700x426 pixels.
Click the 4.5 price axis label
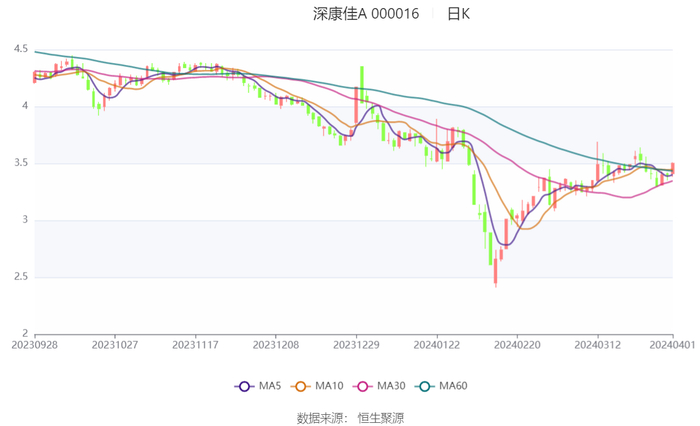click(x=21, y=49)
